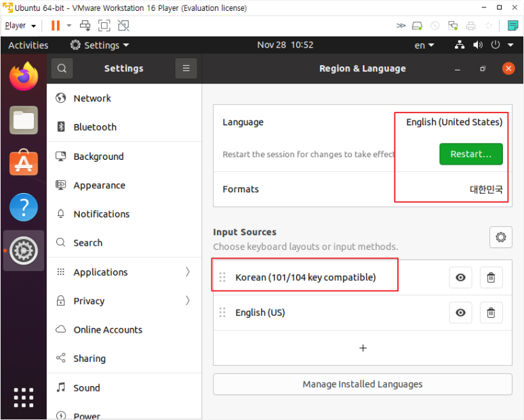Screen dimensions: 524x420
Task: Preview Korean keyboard layout eye button
Action: [460, 278]
